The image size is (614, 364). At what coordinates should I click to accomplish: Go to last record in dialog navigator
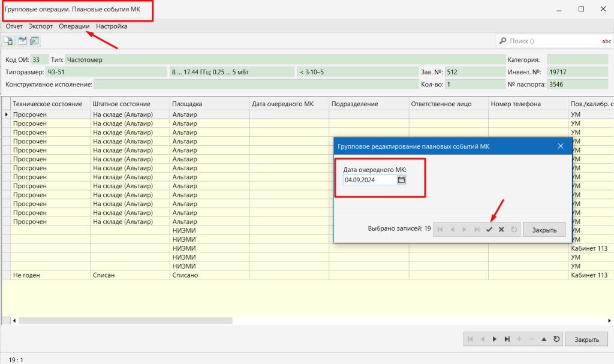[x=477, y=230]
